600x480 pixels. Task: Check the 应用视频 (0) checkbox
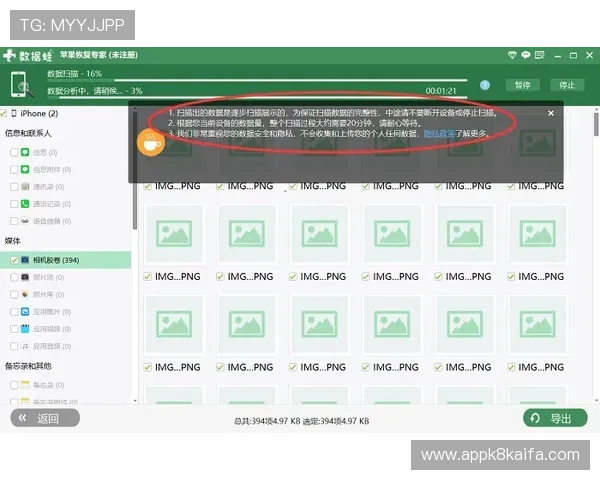pyautogui.click(x=14, y=329)
